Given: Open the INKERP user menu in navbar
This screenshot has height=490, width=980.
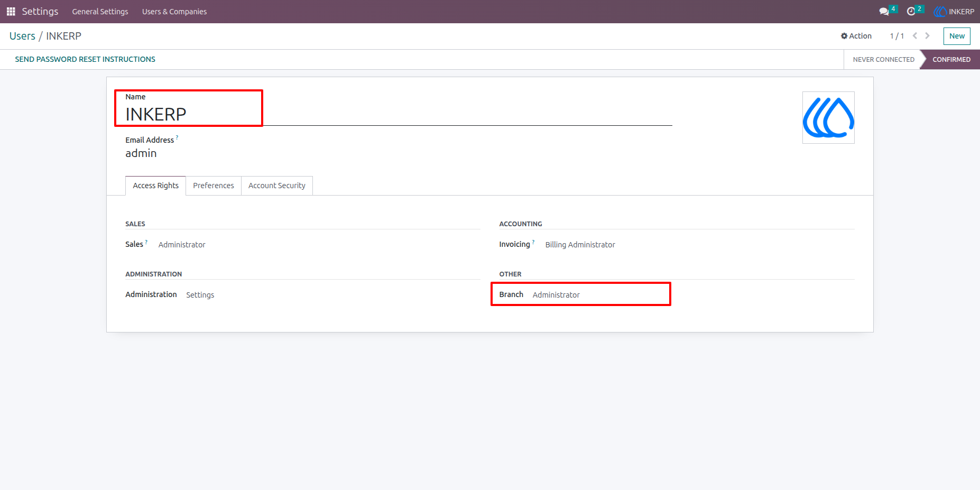Looking at the screenshot, I should [x=954, y=12].
